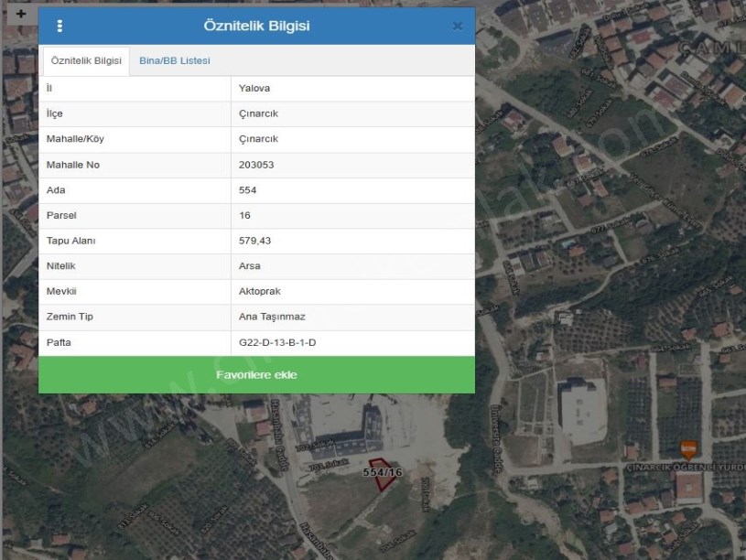Click the plus zoom-in map button
Viewport: 746px width, 560px height.
tap(20, 14)
